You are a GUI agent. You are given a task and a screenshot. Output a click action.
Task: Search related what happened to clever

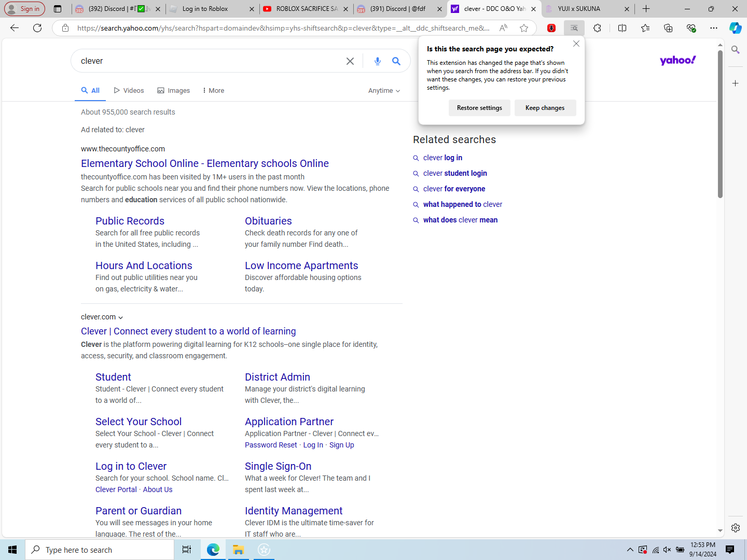tap(462, 204)
